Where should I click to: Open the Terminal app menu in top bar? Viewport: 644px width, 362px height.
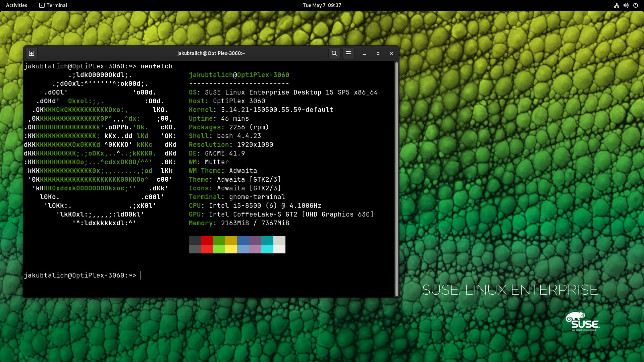tap(53, 5)
